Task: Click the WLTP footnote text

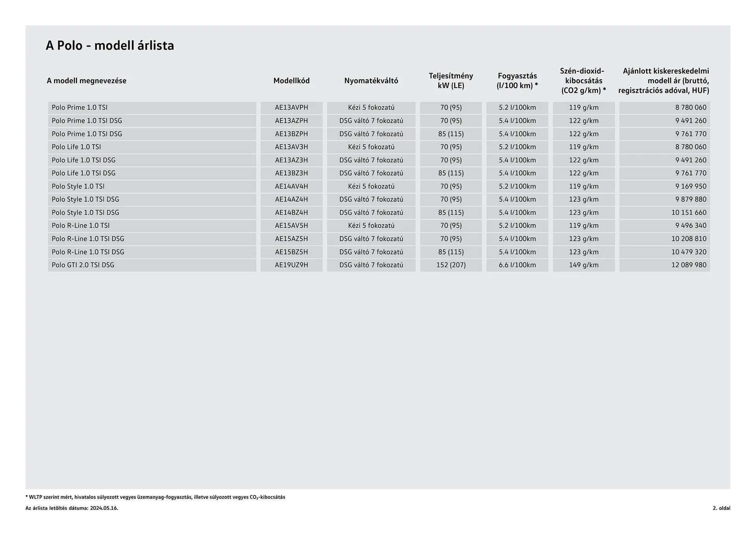Action: (155, 497)
